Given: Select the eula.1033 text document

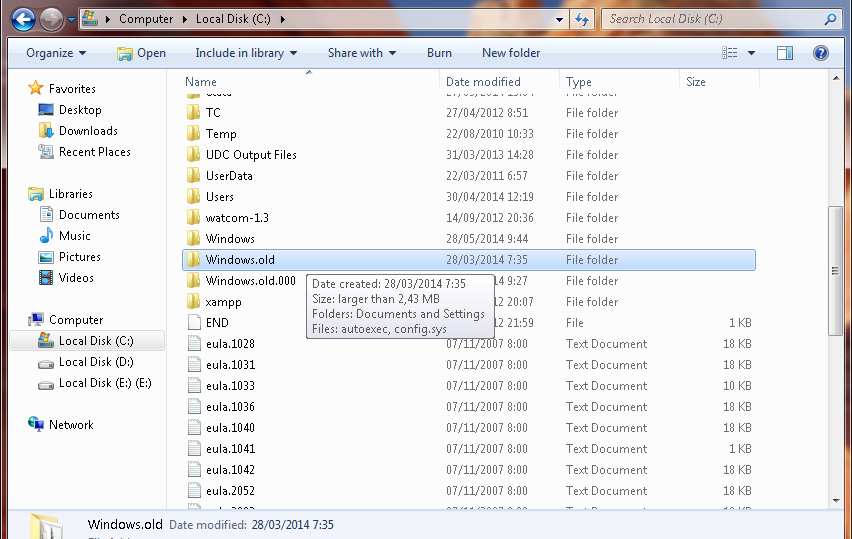Looking at the screenshot, I should (230, 386).
